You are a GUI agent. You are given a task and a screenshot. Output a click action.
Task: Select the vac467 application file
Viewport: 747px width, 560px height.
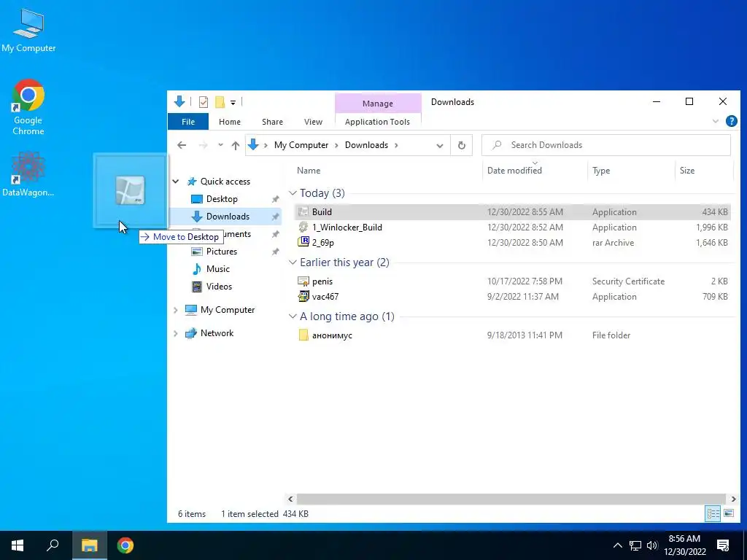click(511, 297)
